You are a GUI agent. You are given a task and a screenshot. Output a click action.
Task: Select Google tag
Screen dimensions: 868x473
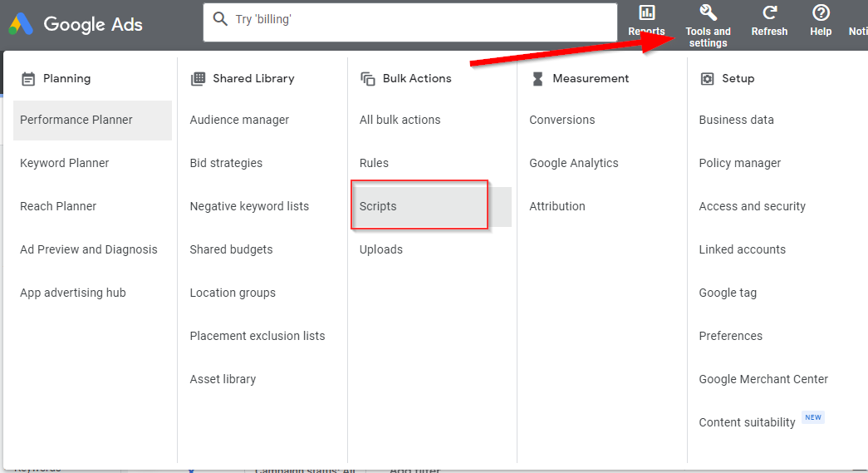tap(728, 293)
